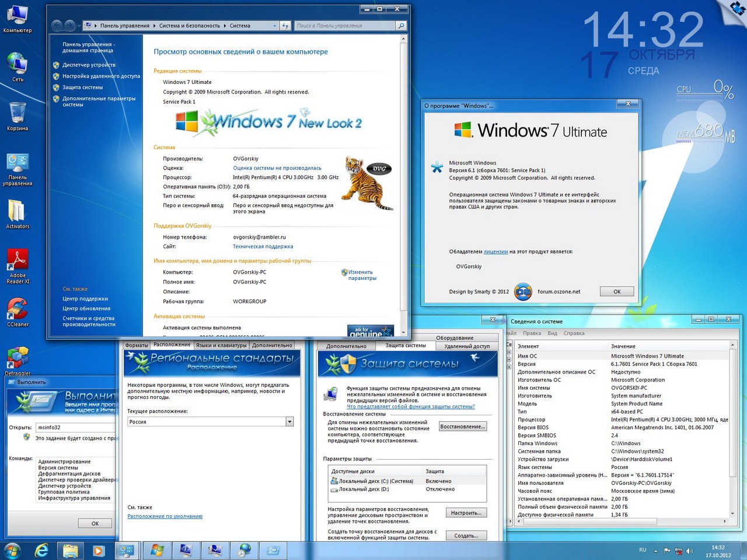This screenshot has width=747, height=560.
Task: Open Internet Explorer from taskbar
Action: point(41,550)
